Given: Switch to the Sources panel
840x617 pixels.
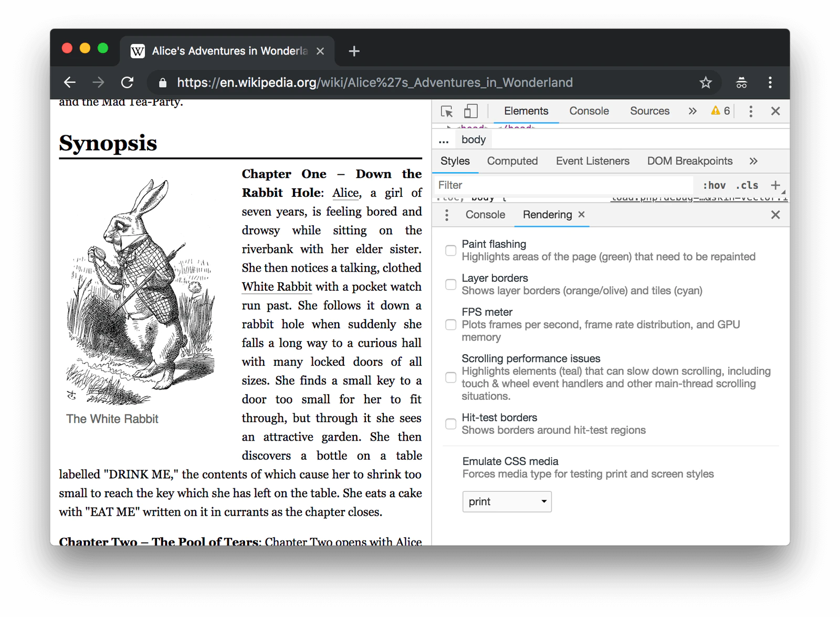Looking at the screenshot, I should tap(650, 111).
